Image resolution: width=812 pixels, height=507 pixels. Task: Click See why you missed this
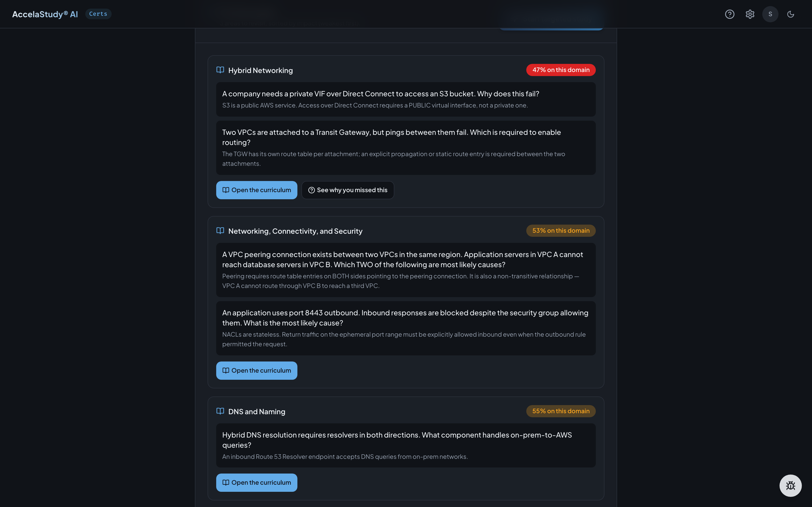click(x=348, y=190)
